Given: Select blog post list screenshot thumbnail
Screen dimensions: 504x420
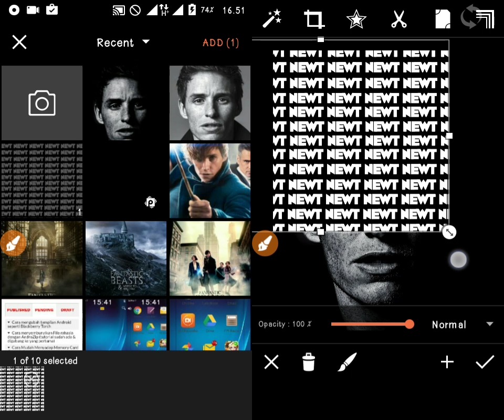Looking at the screenshot, I should (x=42, y=324).
